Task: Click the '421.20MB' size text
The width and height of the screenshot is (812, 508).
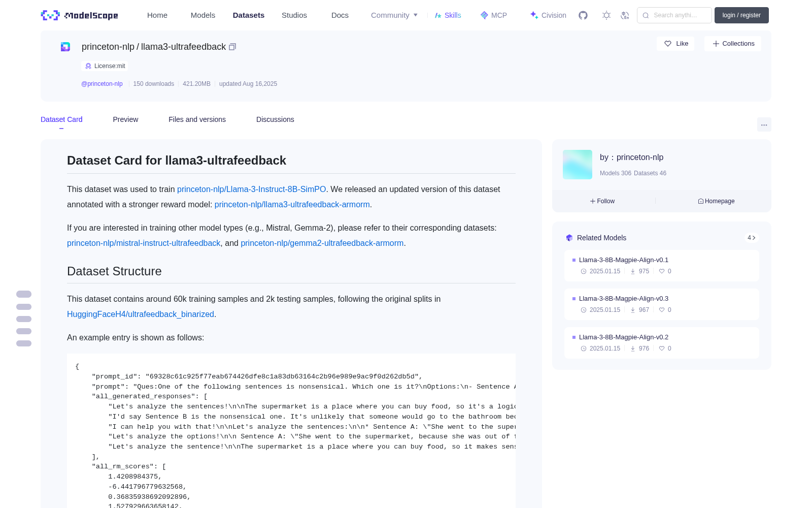Action: pyautogui.click(x=196, y=84)
